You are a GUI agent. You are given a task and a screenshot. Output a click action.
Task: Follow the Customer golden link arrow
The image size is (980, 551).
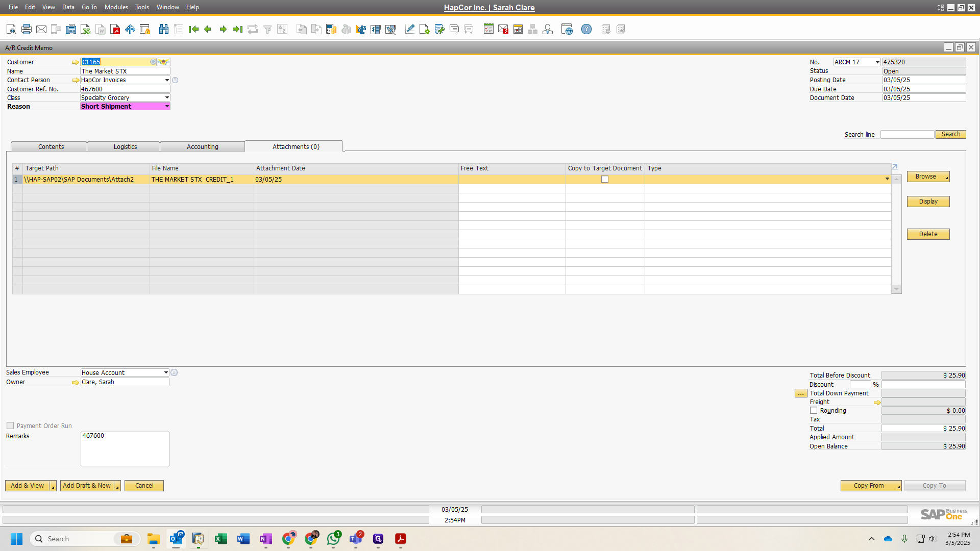pyautogui.click(x=76, y=62)
